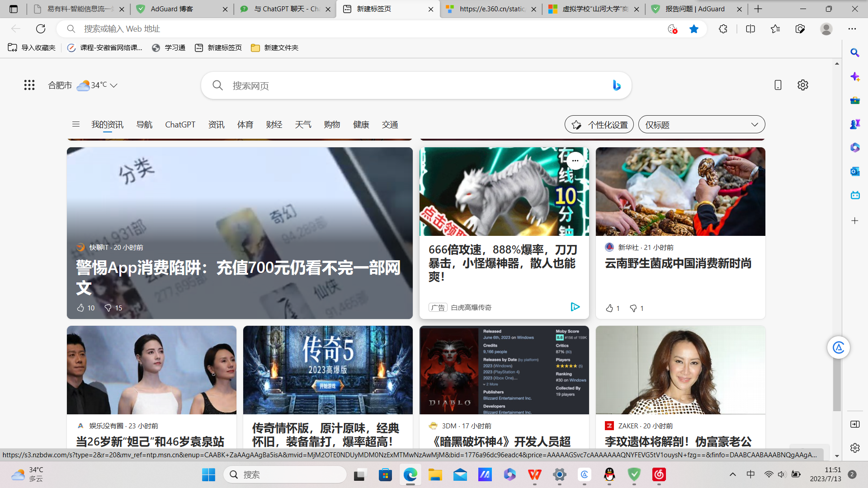This screenshot has width=868, height=488.
Task: Open the Tools panel in sidebar
Action: tap(855, 100)
